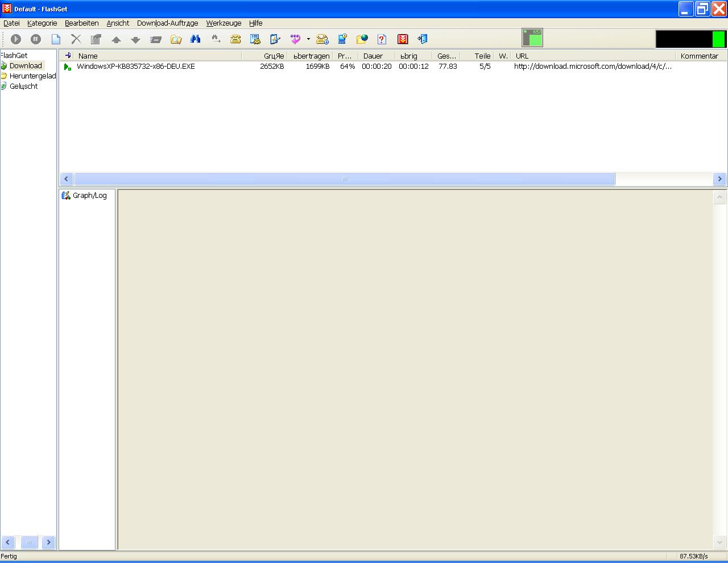
Task: Click the binoculars Find icon
Action: [196, 39]
